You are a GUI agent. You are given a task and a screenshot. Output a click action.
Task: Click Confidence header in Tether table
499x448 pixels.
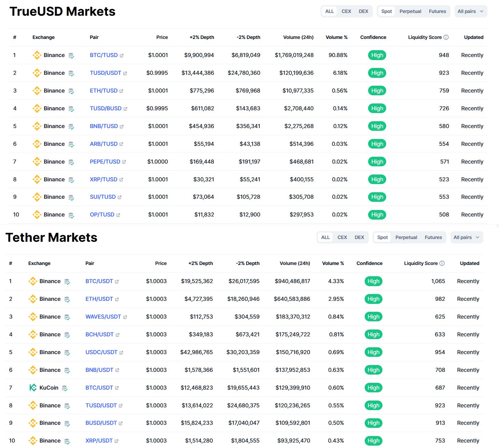pos(369,263)
